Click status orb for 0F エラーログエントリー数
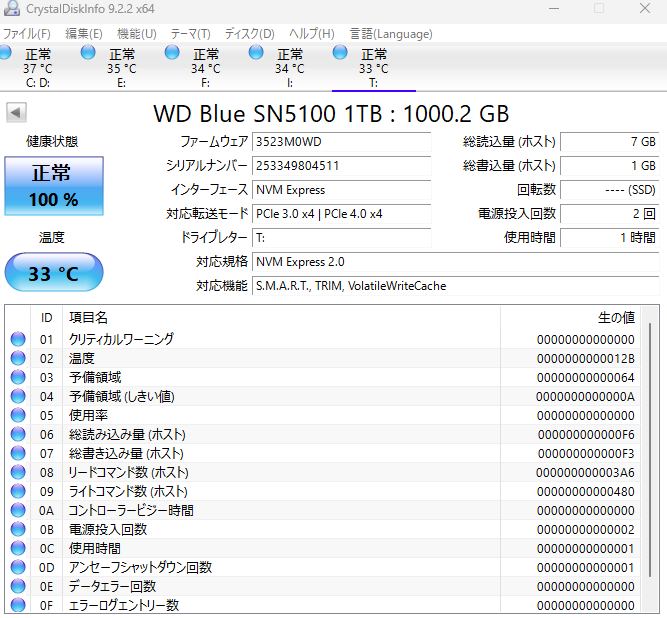Viewport: 667px width, 618px height. pyautogui.click(x=18, y=605)
